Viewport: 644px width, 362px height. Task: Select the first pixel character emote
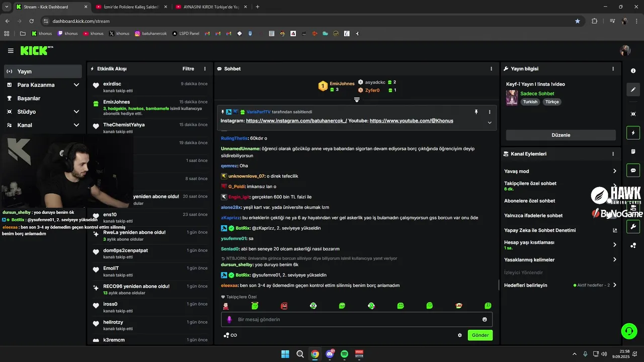[x=226, y=306]
